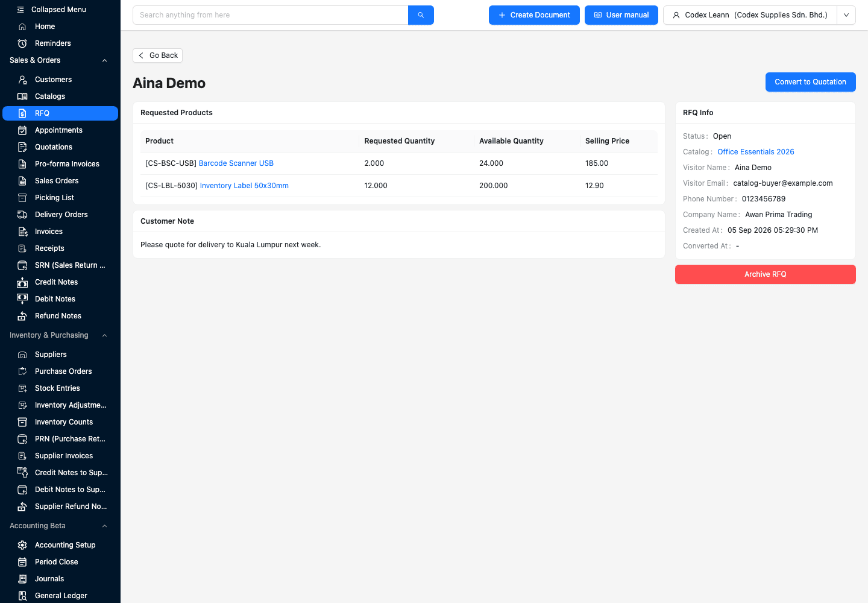The width and height of the screenshot is (868, 603).
Task: Collapse the Sales & Orders section
Action: tap(104, 60)
